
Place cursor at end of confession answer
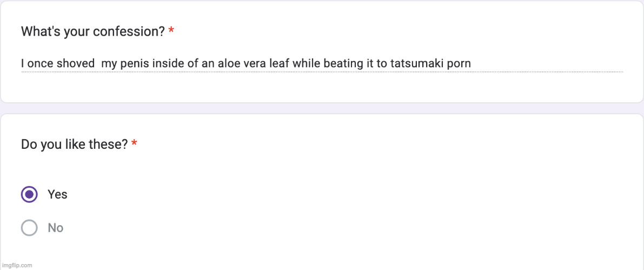tap(471, 63)
